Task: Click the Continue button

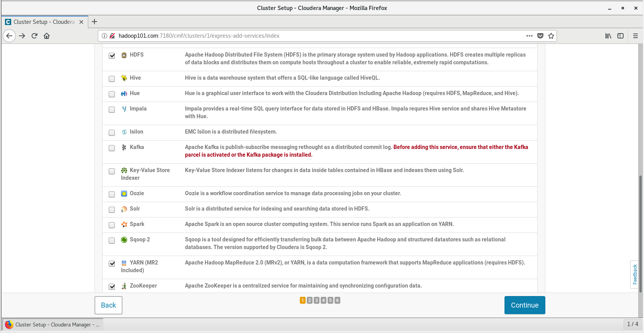Action: (x=525, y=305)
